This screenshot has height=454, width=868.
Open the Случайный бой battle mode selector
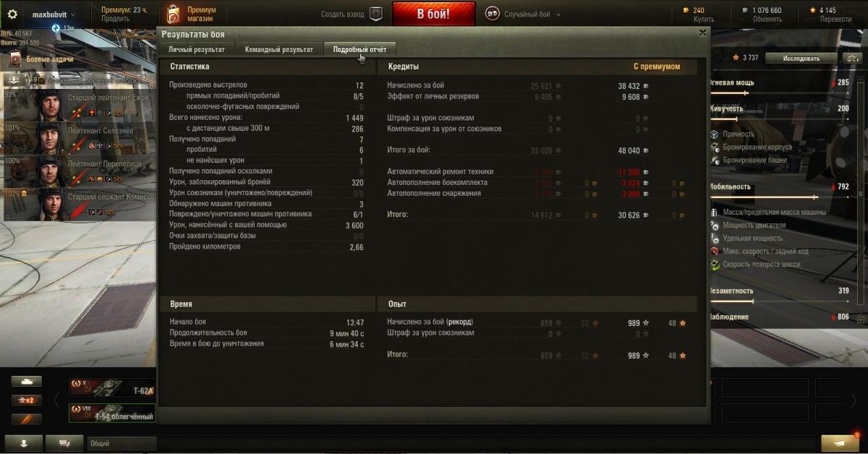coord(517,14)
